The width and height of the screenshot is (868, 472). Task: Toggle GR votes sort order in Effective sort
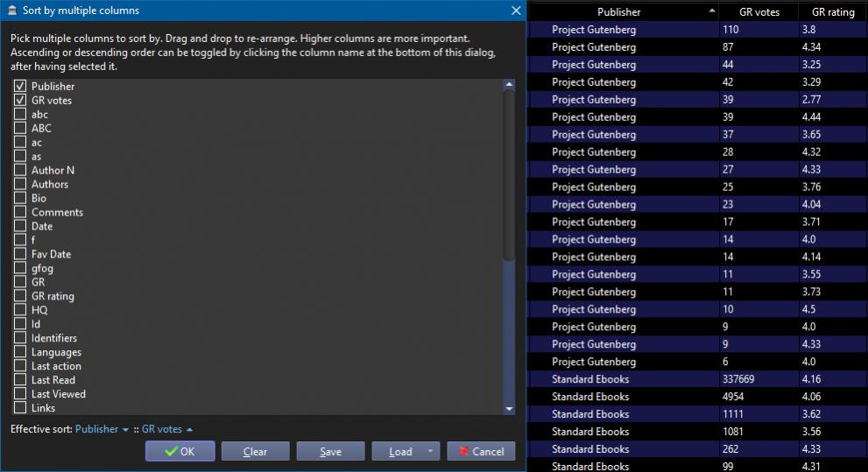tap(167, 429)
